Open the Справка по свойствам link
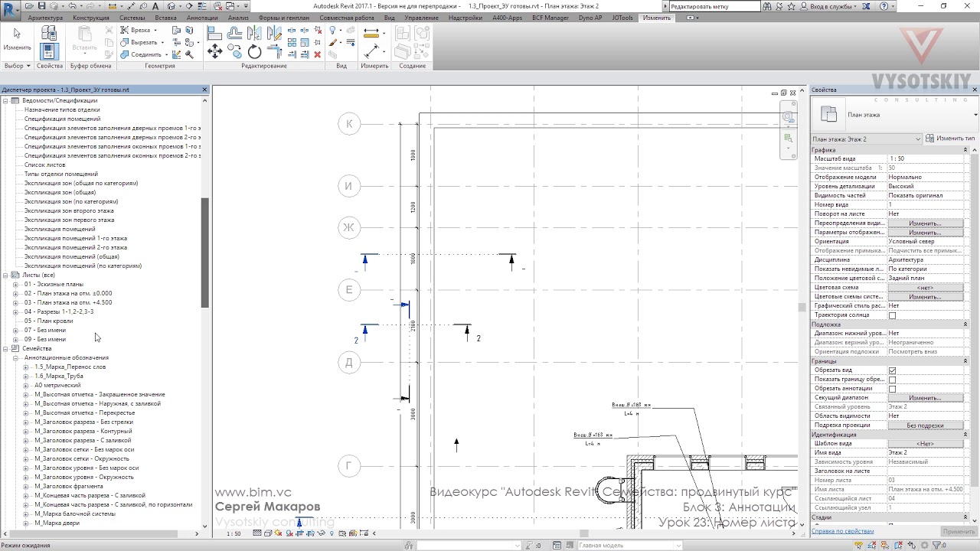The height and width of the screenshot is (551, 980). (x=843, y=531)
